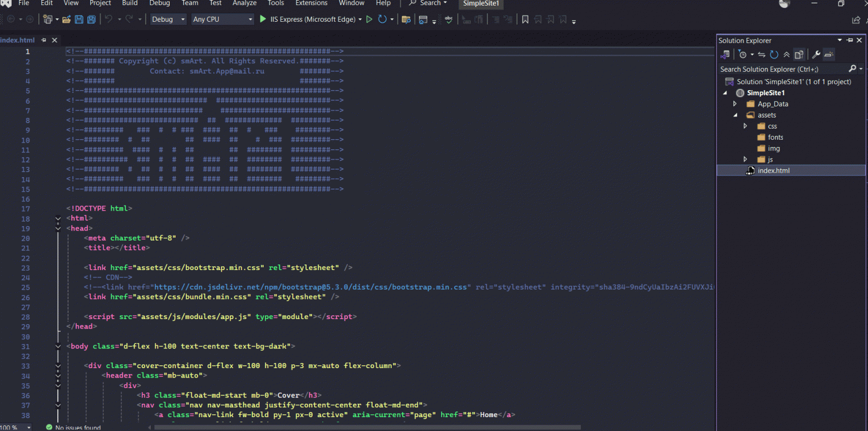Collapse All items in Solution Explorer

pos(786,55)
